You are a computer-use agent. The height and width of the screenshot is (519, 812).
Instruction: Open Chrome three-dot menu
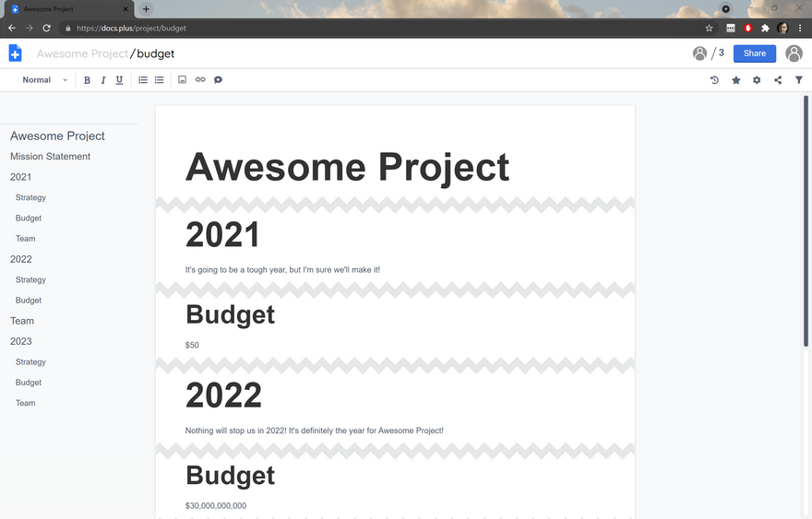point(800,28)
